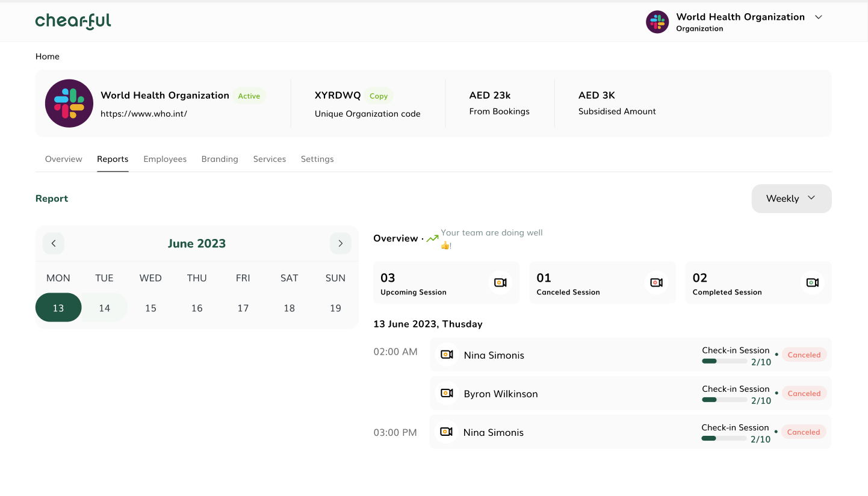Select June 14 on the calendar
This screenshot has width=868, height=496.
pos(104,308)
